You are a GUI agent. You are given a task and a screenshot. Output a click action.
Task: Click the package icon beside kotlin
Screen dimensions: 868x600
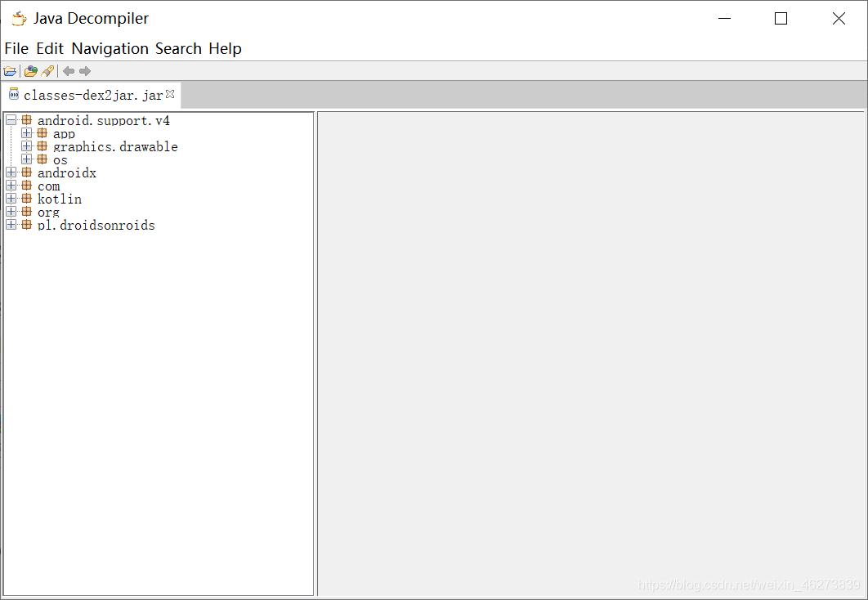(x=27, y=198)
